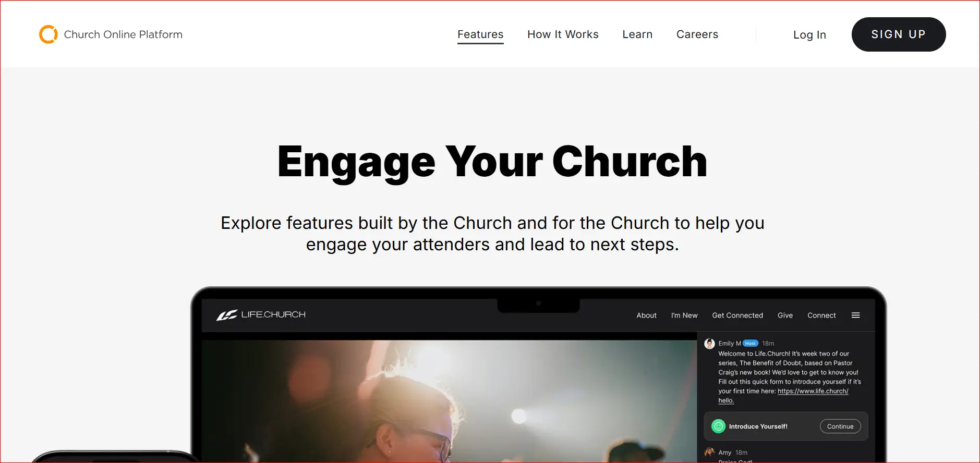Open the Features nav item
This screenshot has height=463, width=980.
click(x=480, y=34)
